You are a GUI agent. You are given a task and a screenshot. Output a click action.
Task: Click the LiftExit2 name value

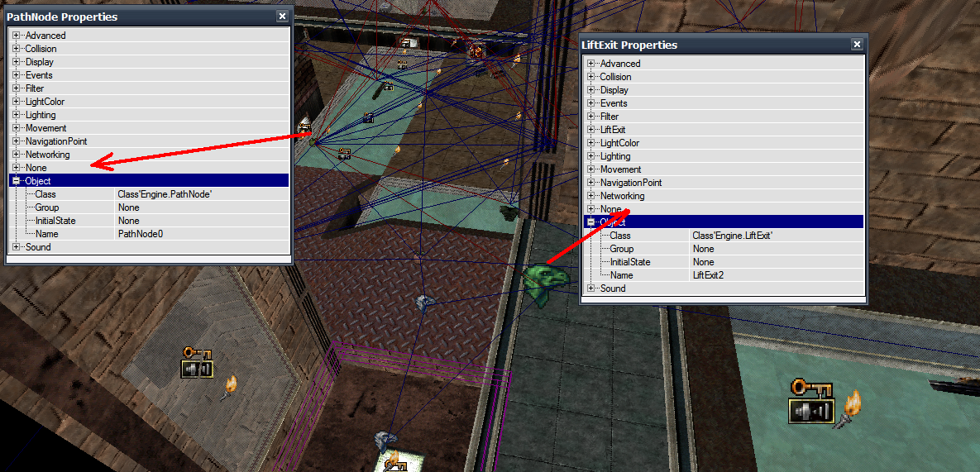tap(777, 275)
